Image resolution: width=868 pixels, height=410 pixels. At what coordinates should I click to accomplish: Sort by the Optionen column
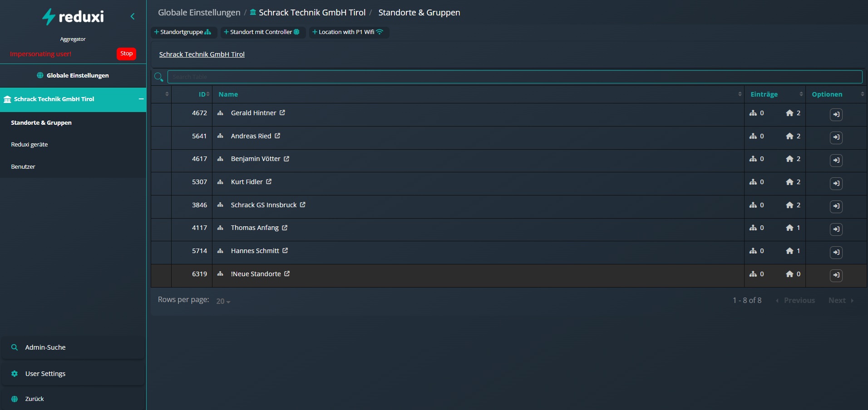[836, 94]
